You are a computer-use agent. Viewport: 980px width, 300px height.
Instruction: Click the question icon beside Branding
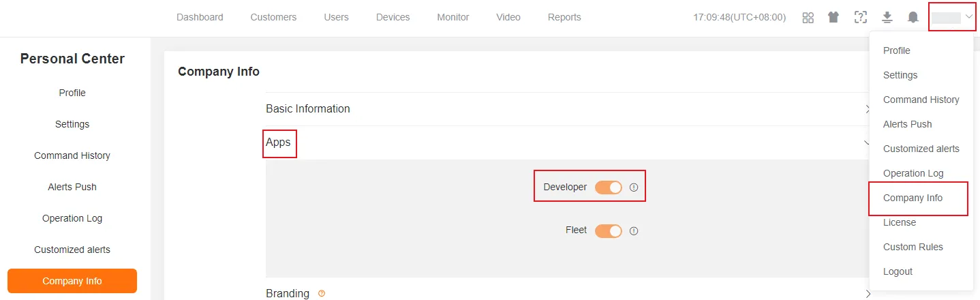(322, 294)
